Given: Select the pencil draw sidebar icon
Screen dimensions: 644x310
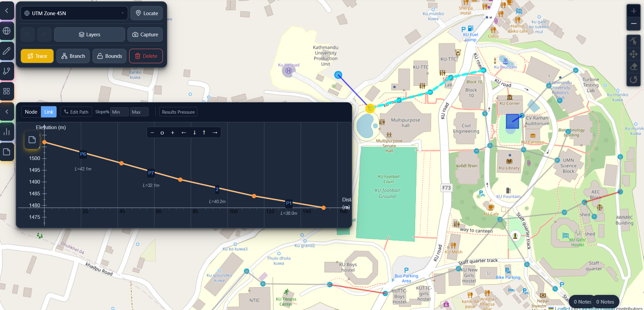Looking at the screenshot, I should tap(7, 51).
